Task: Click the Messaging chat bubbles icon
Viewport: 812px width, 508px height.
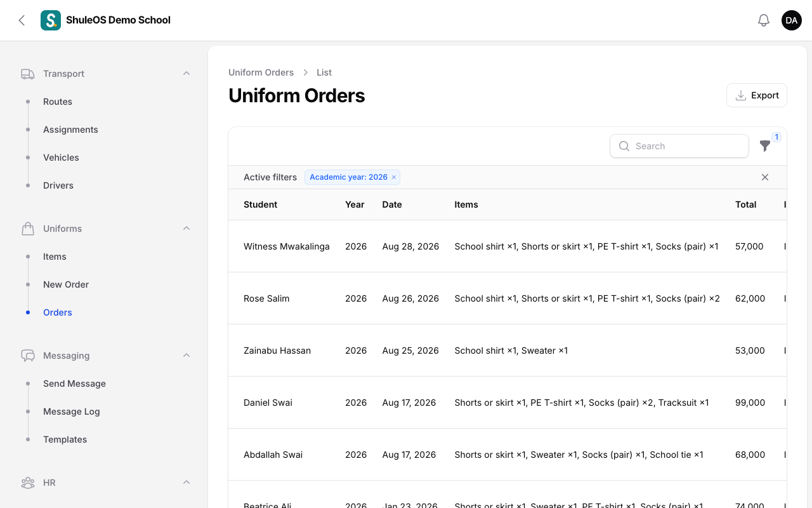Action: coord(28,356)
